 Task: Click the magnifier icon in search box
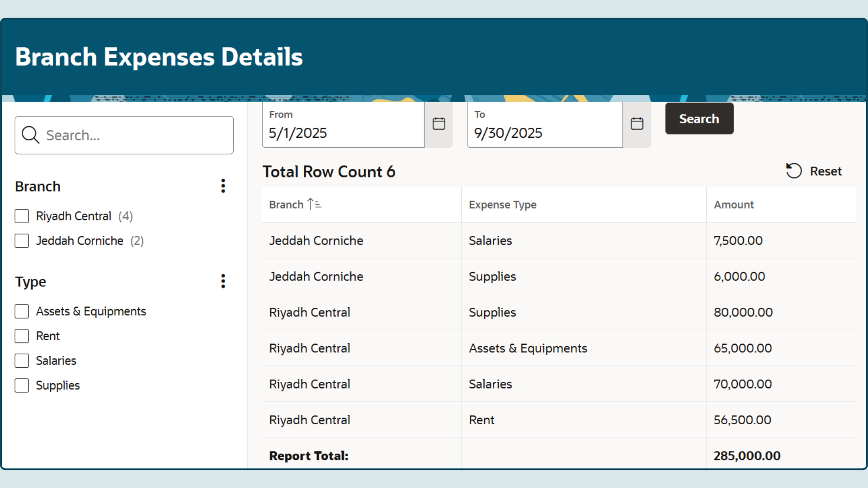[30, 135]
